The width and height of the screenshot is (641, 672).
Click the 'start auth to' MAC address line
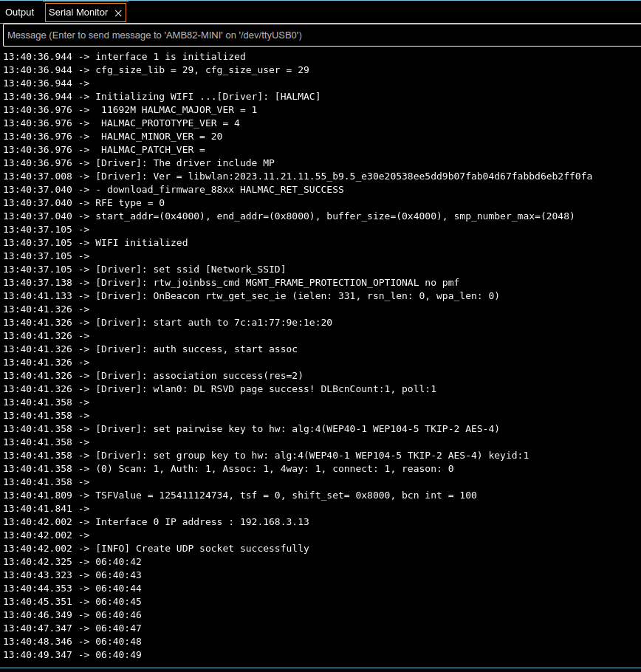[x=213, y=323]
